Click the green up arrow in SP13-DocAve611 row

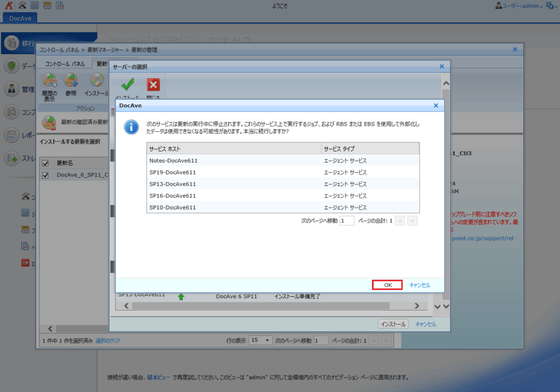(181, 297)
